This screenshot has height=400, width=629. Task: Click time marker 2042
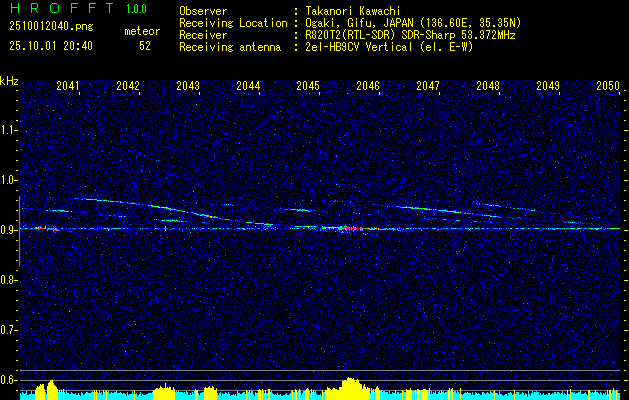(128, 86)
